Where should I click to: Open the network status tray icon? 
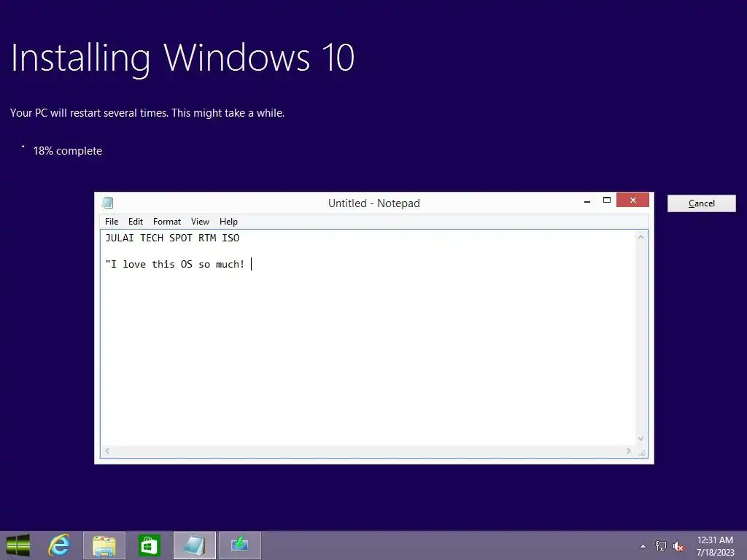(x=661, y=546)
